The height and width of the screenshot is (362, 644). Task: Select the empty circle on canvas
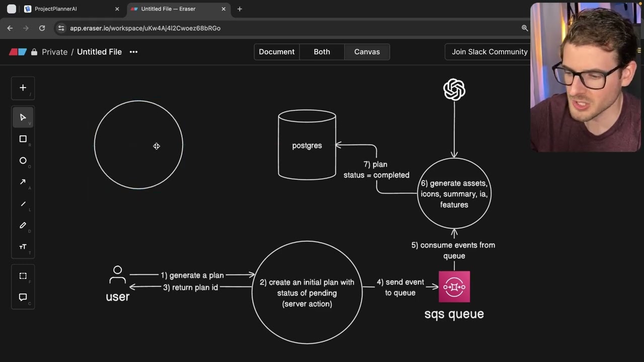point(138,145)
